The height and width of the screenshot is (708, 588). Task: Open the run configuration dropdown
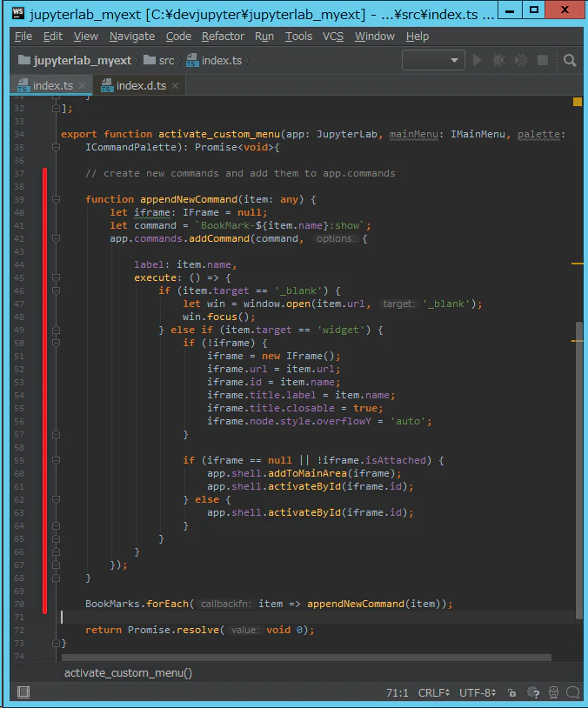[433, 60]
